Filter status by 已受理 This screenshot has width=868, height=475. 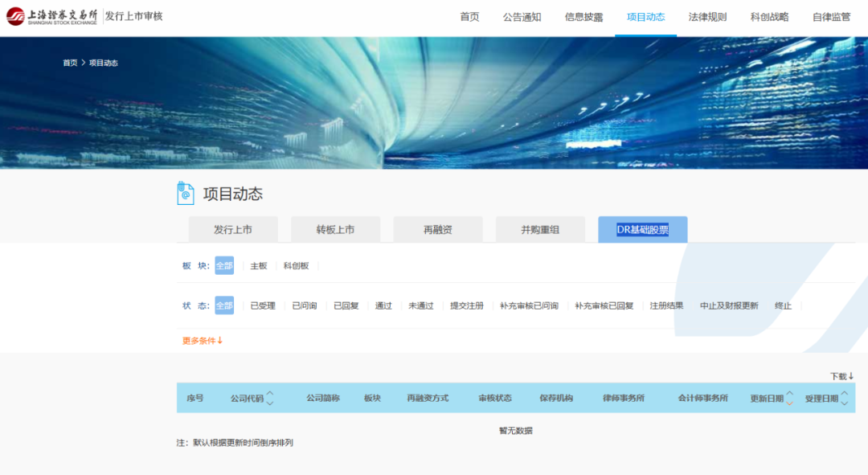click(x=263, y=305)
